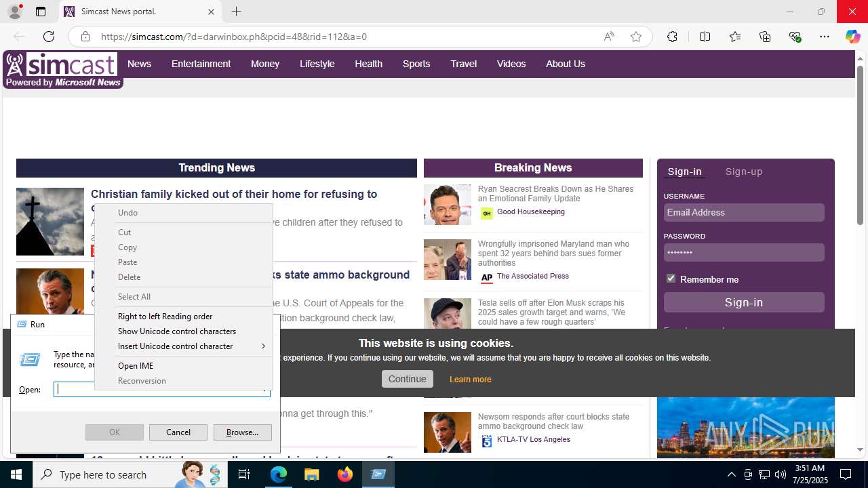This screenshot has height=488, width=868.
Task: Expand the Run dialog Open dropdown arrow
Action: click(264, 390)
